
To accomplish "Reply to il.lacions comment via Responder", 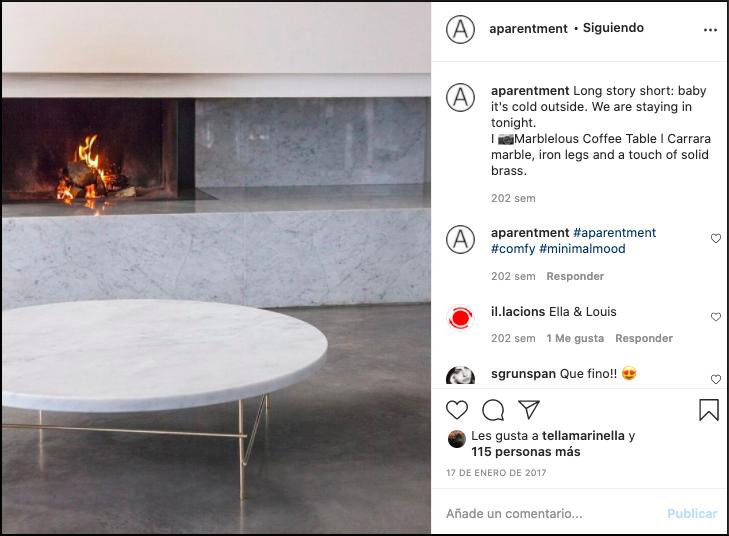I will tap(644, 338).
